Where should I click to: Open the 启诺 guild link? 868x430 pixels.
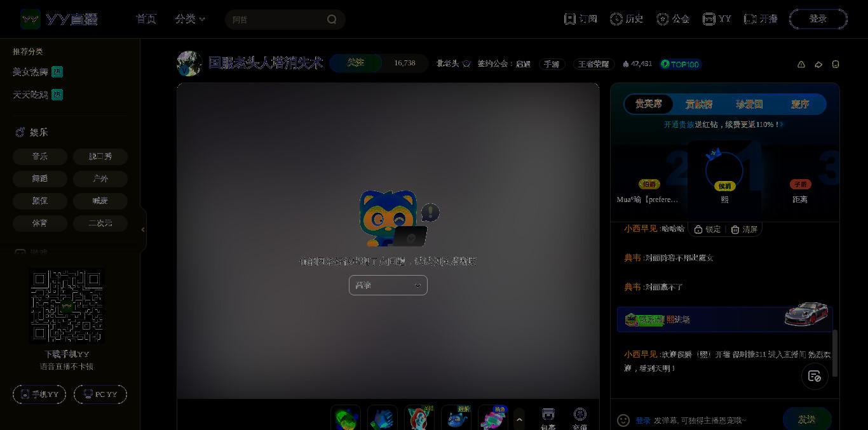tap(523, 64)
